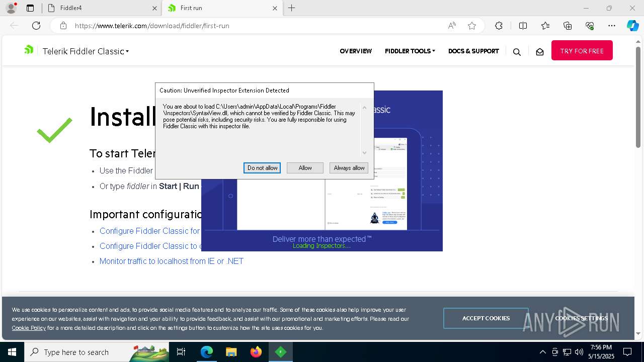The width and height of the screenshot is (644, 362).
Task: Switch to the First run tab
Action: 221,8
